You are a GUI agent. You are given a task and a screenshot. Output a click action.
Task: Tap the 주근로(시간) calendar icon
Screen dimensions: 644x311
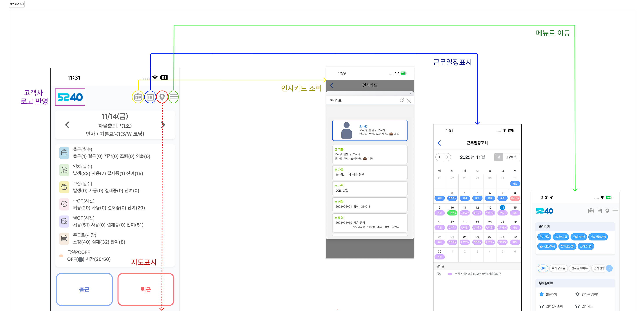(64, 238)
